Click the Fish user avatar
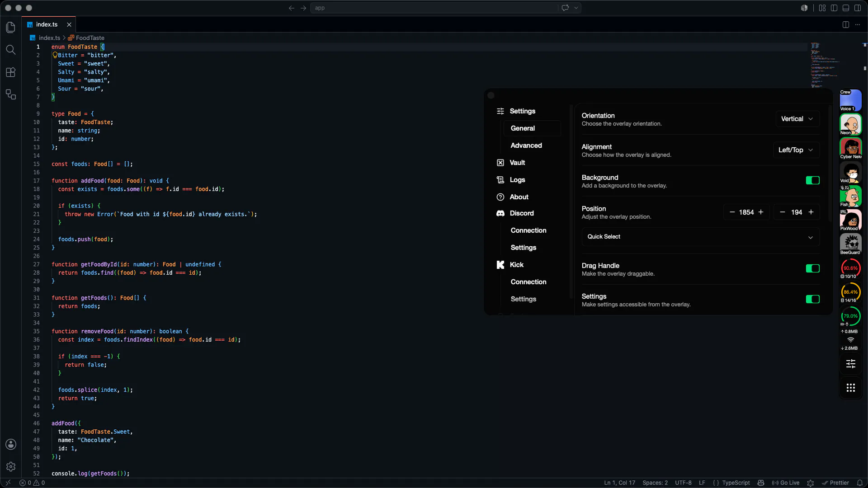Screen dimensions: 868x488 click(851, 196)
